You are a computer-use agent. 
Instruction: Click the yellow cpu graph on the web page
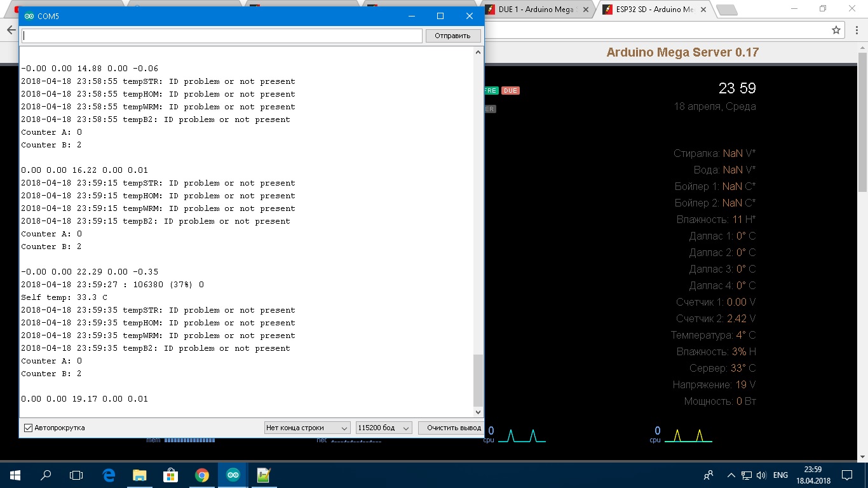click(688, 435)
